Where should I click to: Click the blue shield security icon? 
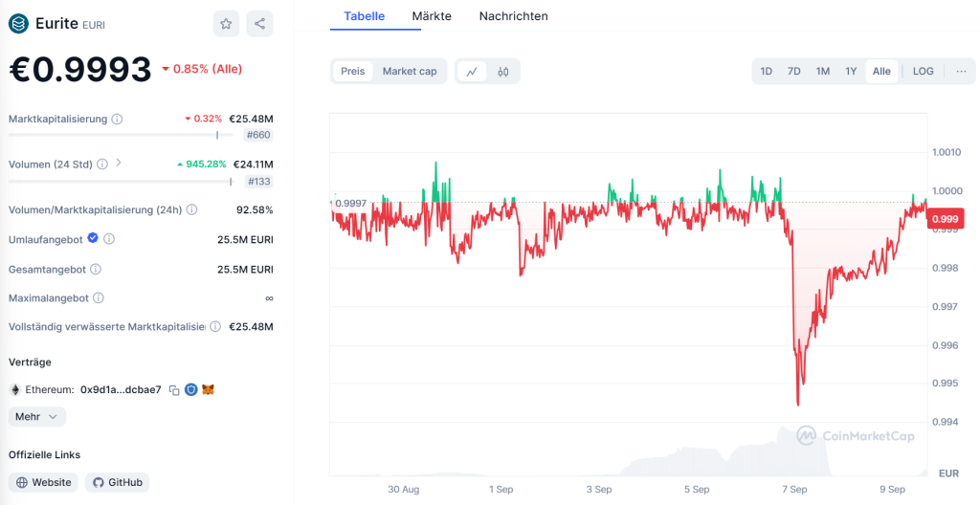pos(191,389)
